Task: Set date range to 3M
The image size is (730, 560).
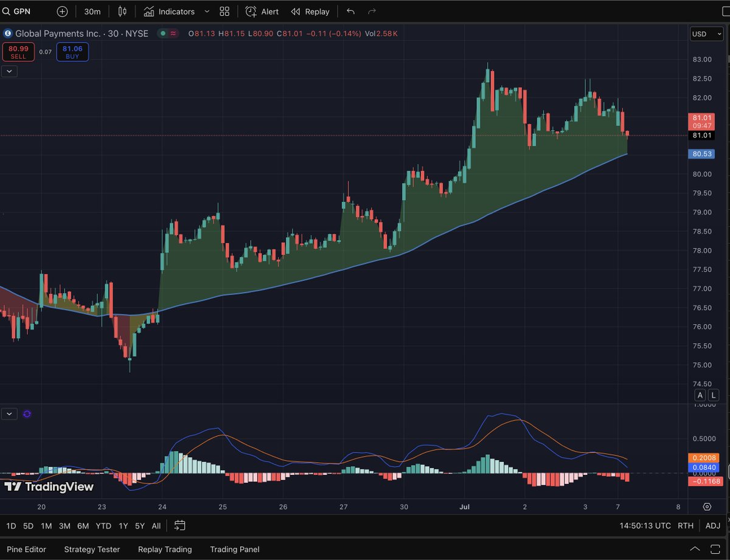Action: tap(64, 526)
